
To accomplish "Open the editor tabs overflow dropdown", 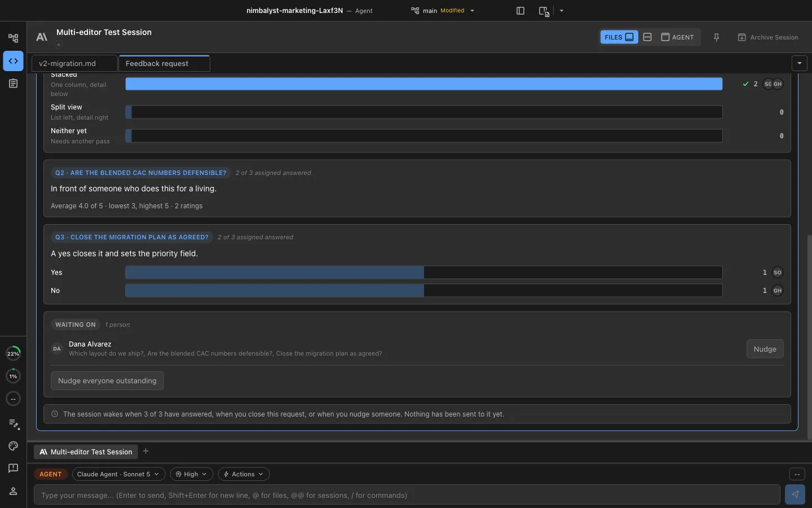I will 800,63.
